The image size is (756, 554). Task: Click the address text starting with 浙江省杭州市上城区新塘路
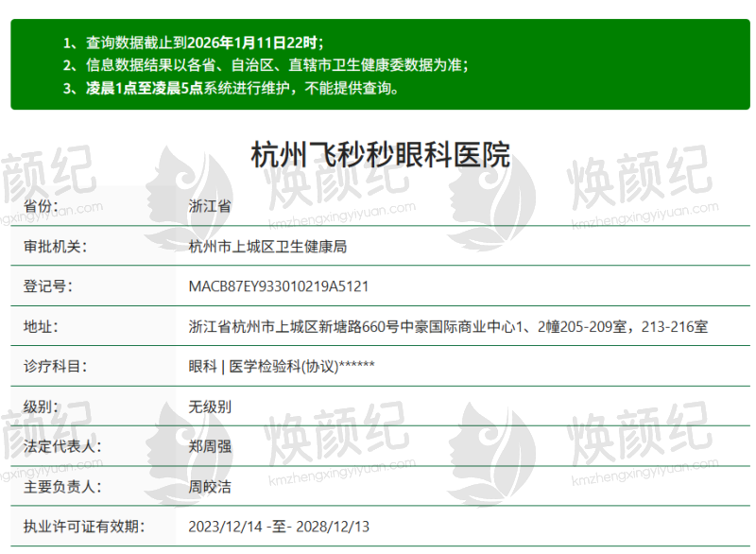(x=448, y=326)
